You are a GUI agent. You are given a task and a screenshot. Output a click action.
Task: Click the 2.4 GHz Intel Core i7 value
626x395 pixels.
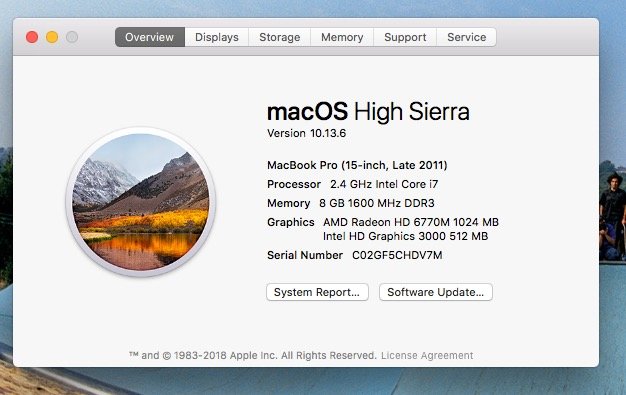[384, 184]
